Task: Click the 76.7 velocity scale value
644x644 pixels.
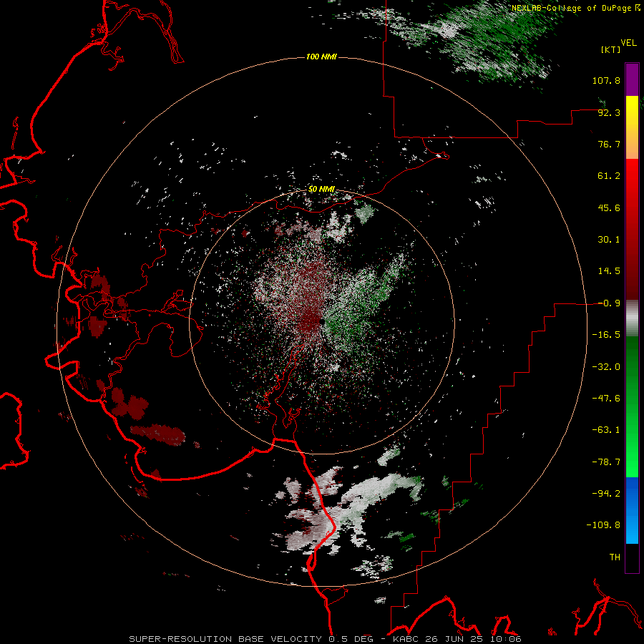Action: coord(609,144)
